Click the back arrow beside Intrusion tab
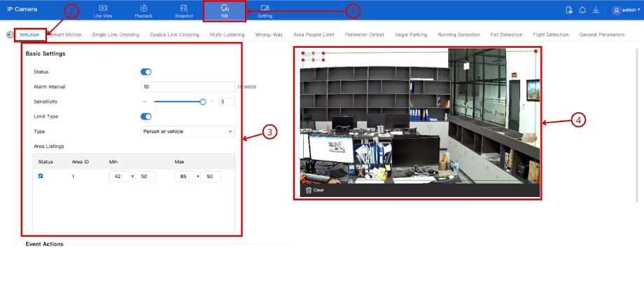The image size is (644, 286). [10, 35]
